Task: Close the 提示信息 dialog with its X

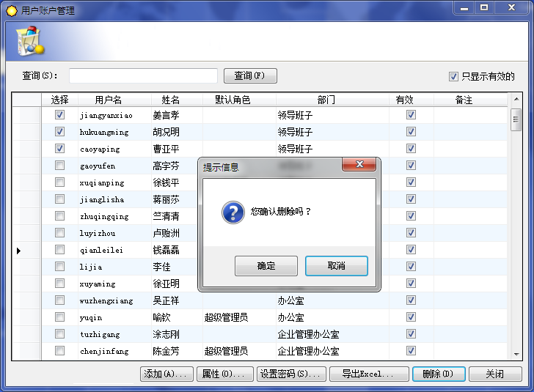Action: [359, 164]
